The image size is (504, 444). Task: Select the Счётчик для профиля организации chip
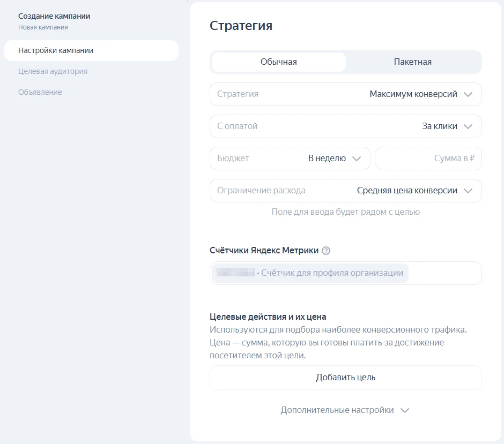[310, 273]
